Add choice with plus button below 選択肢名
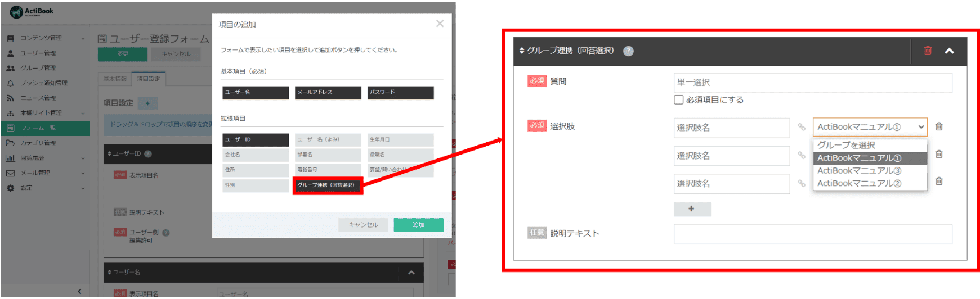This screenshot has width=980, height=299. point(692,209)
